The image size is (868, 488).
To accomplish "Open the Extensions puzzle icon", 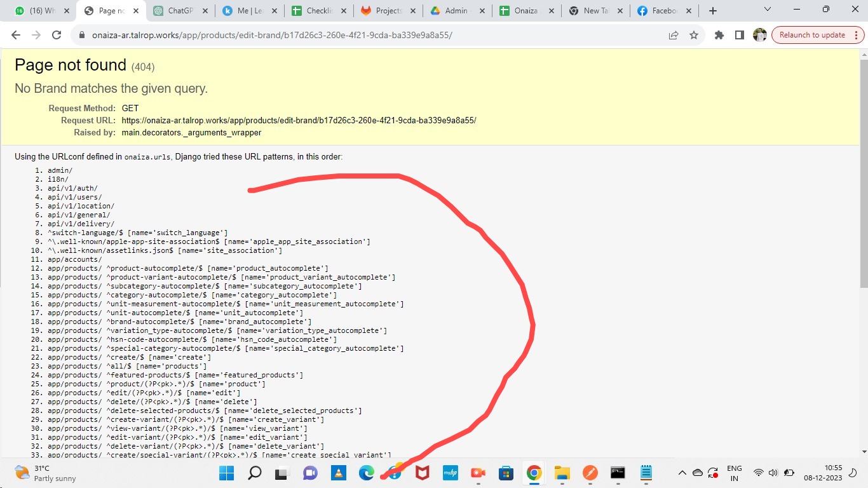I will 719,36.
